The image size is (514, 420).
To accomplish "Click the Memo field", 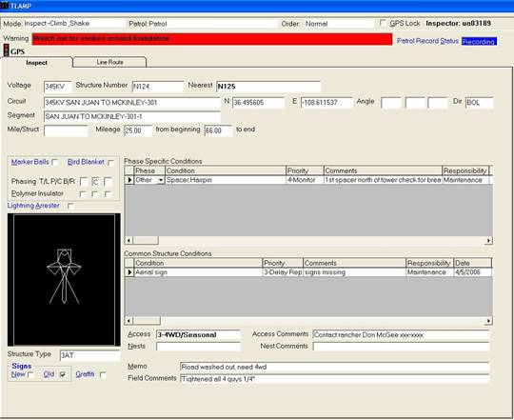I will pyautogui.click(x=335, y=367).
